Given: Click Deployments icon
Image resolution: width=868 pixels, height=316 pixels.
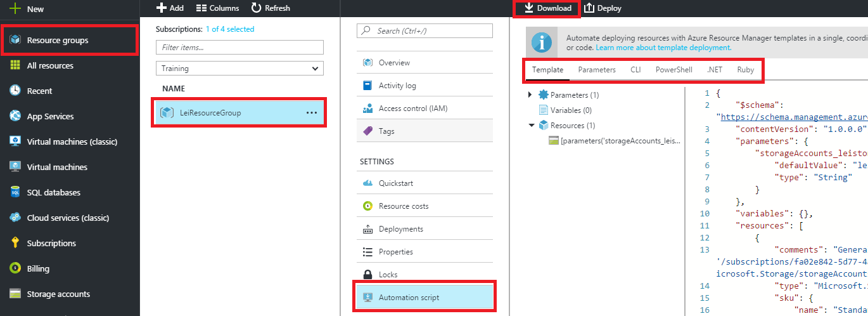Looking at the screenshot, I should 367,229.
